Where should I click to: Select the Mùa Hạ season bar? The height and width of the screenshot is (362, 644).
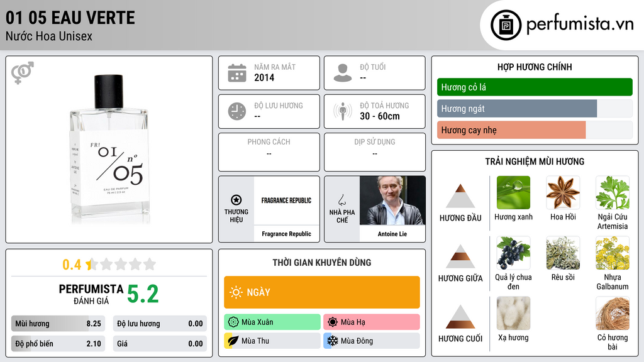(x=372, y=322)
